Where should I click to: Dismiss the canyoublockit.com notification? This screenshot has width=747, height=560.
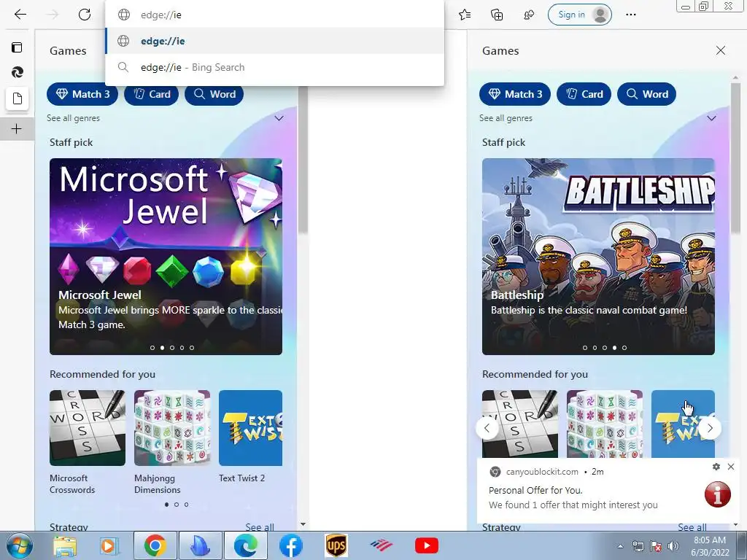click(731, 467)
